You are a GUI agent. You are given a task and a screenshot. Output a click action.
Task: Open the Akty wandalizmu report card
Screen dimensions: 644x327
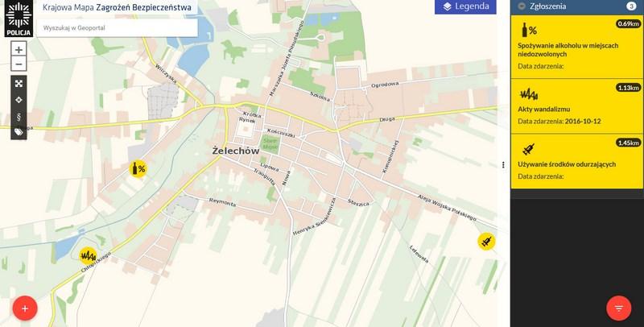[x=576, y=106]
